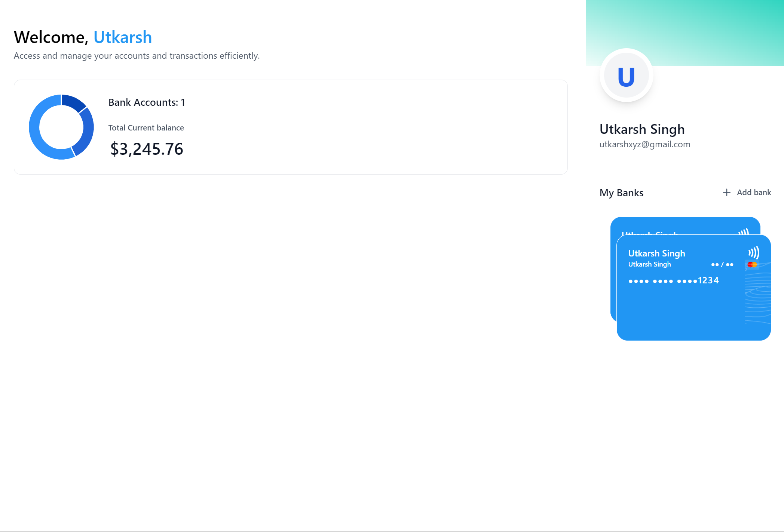The image size is (784, 532).
Task: Click the Mastercard logo on the card
Action: (752, 265)
